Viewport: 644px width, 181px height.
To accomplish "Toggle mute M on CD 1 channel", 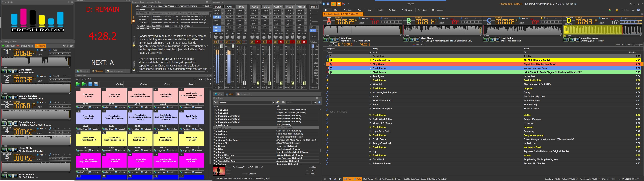I will (258, 42).
